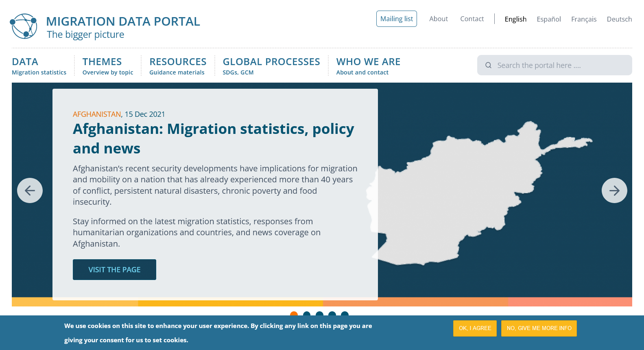Select the first orange carousel dot
The height and width of the screenshot is (350, 644).
[294, 314]
